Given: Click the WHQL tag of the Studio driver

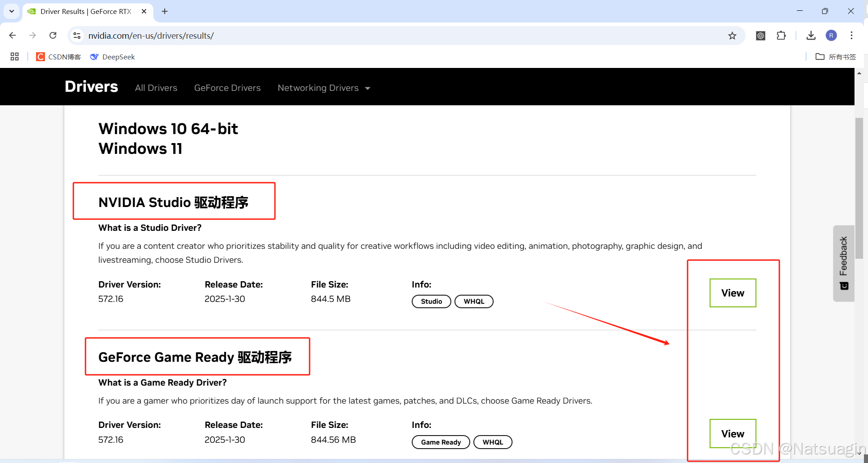Looking at the screenshot, I should point(474,301).
